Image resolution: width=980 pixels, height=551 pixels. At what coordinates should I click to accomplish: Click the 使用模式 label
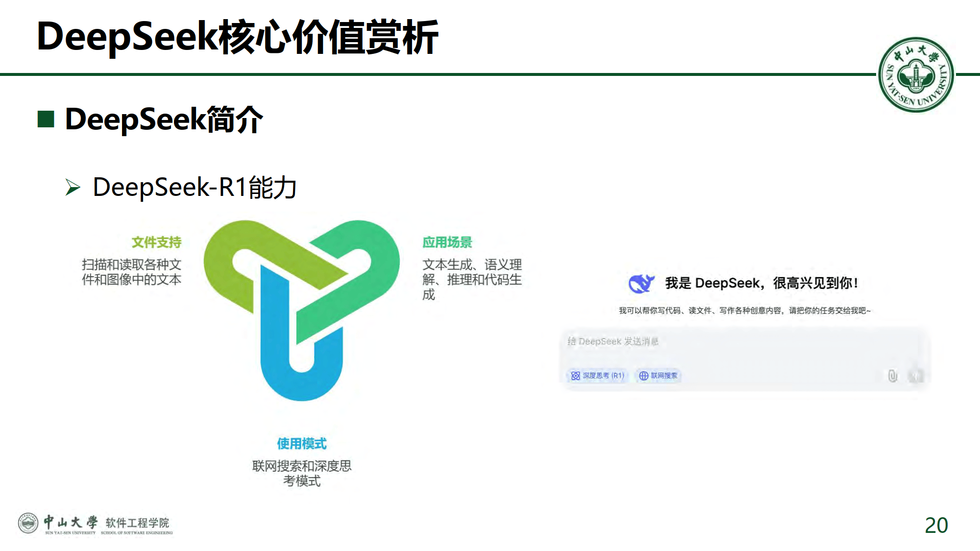click(302, 443)
